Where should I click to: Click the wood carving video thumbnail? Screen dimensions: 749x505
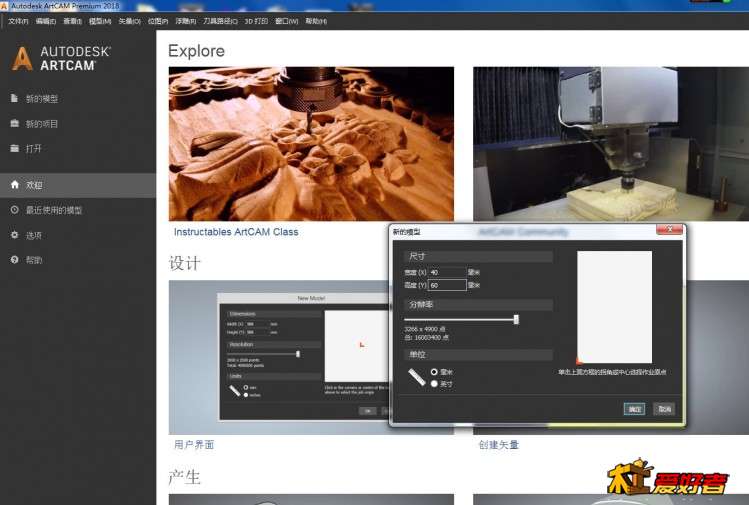click(x=311, y=143)
